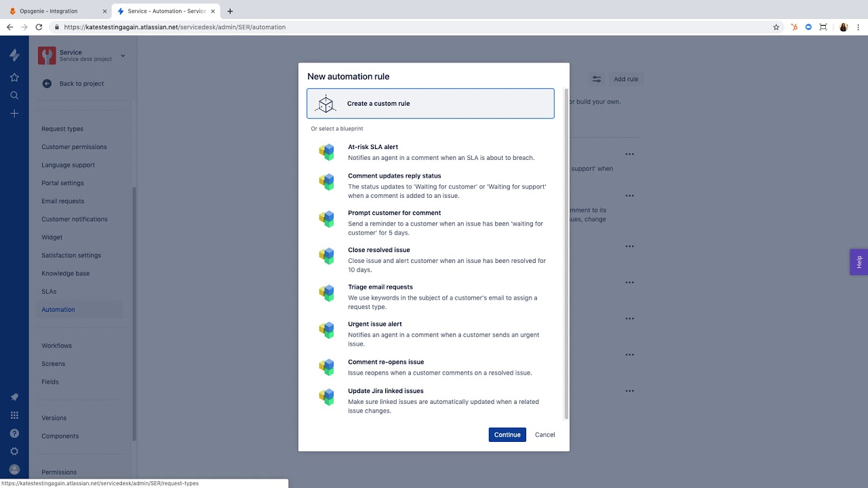Open Versions settings
This screenshot has height=488, width=868.
click(54, 418)
